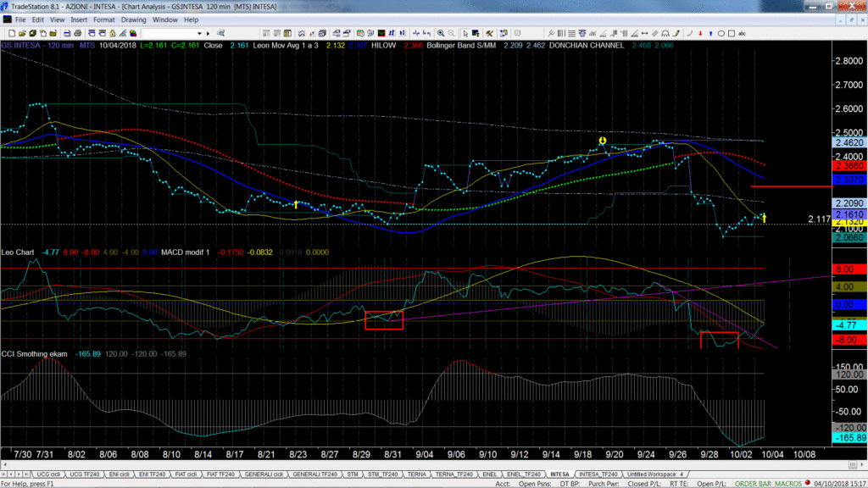Select the horizontal double-arrow extension tool

point(645,33)
